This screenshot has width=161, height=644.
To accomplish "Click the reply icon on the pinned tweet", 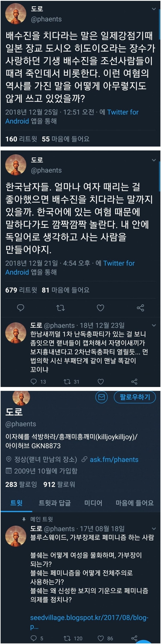I will tap(34, 638).
